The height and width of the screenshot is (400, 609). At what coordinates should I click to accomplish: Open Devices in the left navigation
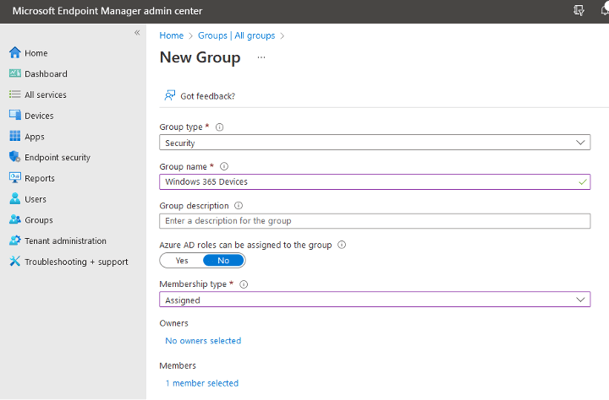point(39,116)
